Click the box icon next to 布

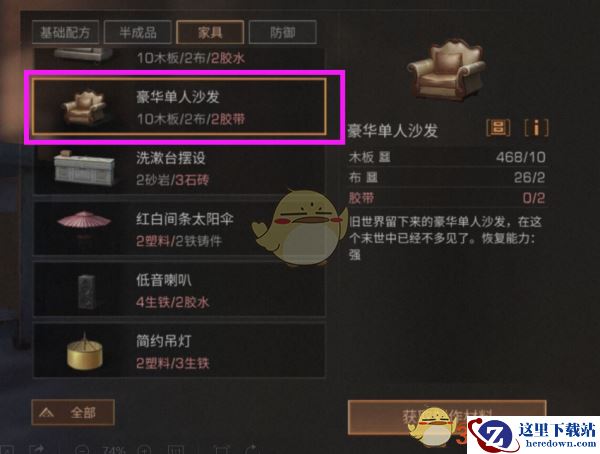click(x=372, y=178)
